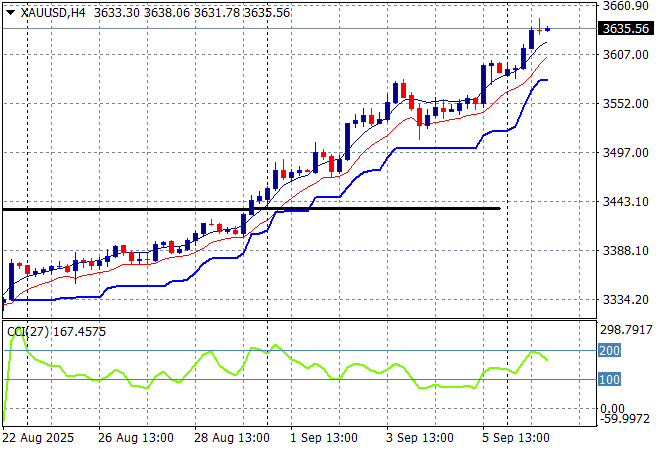The image size is (660, 450).
Task: Pick the 298.7917 CCI scale value
Action: [626, 330]
